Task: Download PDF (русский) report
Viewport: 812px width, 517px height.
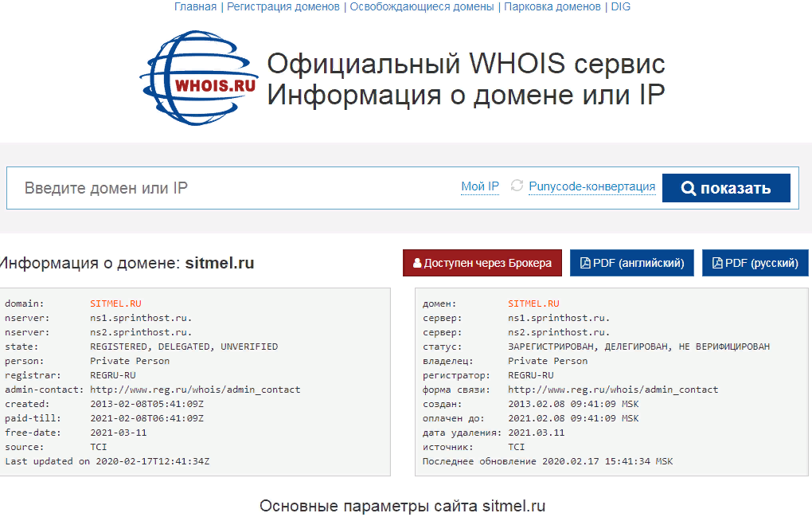Action: click(x=755, y=263)
